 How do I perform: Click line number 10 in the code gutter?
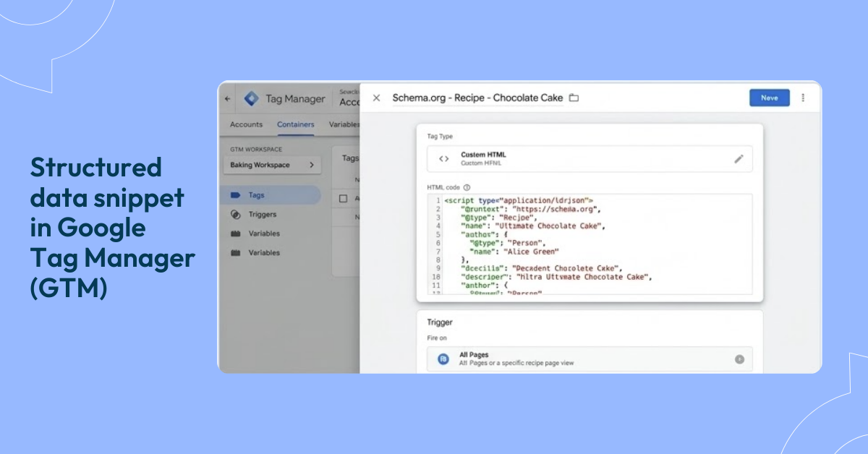(435, 277)
